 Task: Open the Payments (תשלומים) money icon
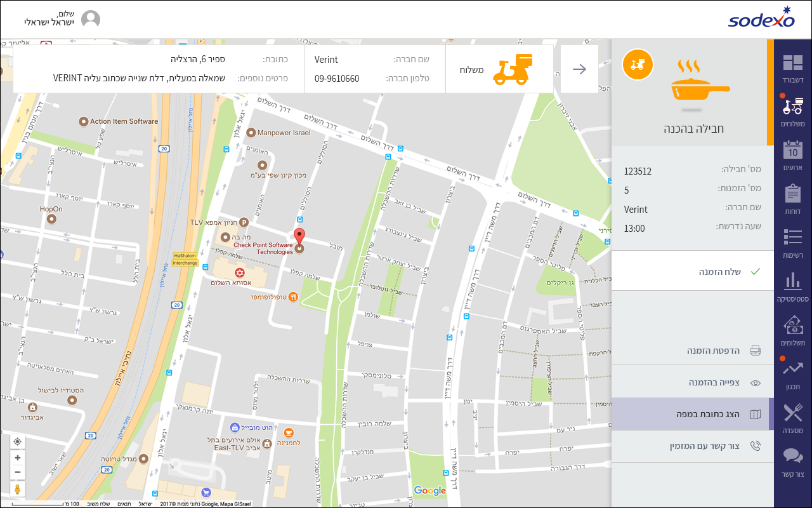pos(792,330)
